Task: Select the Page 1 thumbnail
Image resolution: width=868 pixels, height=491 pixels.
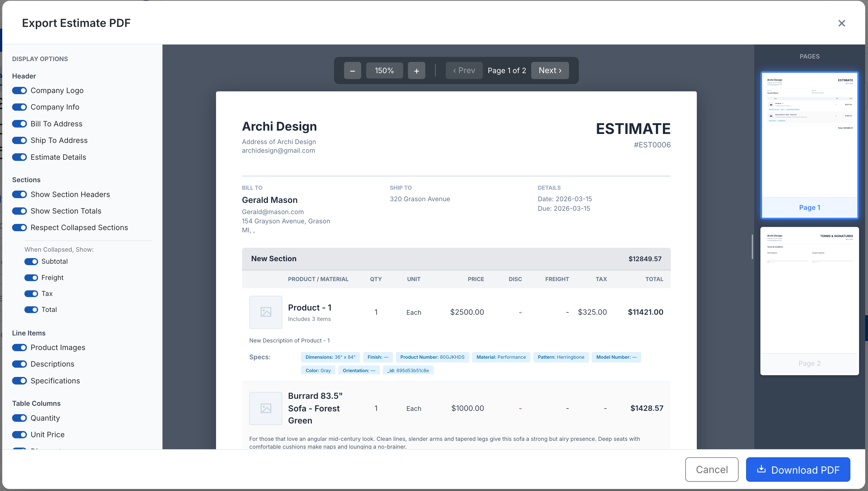Action: coord(809,145)
